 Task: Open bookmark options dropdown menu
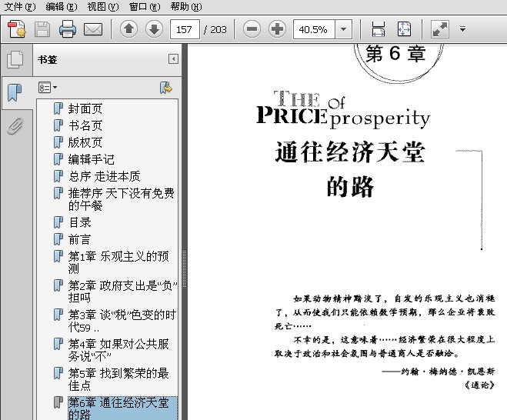[x=48, y=88]
